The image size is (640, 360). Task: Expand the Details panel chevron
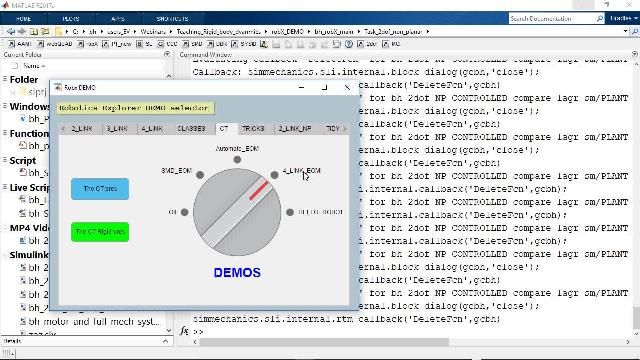[x=165, y=341]
